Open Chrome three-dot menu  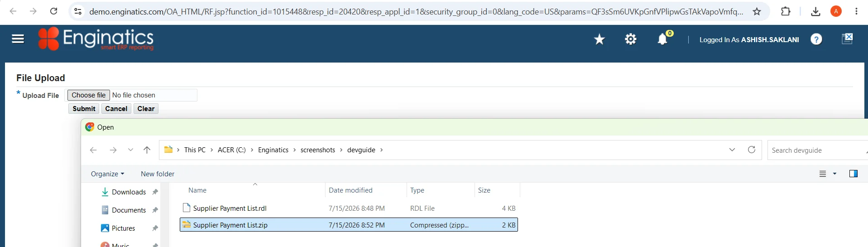(x=856, y=11)
